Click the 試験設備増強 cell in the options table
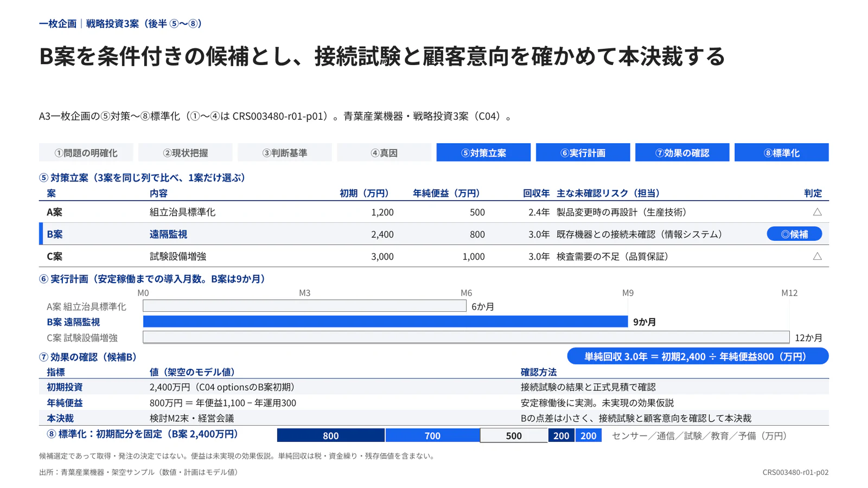Image resolution: width=868 pixels, height=488 pixels. [x=178, y=256]
